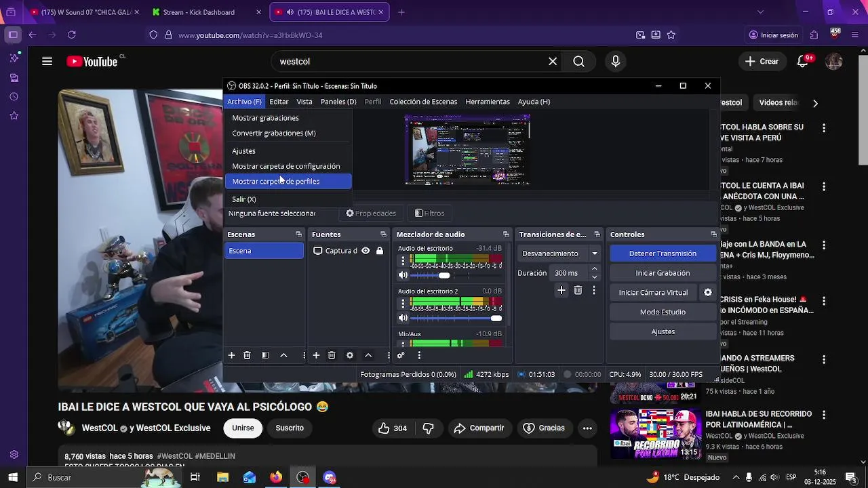Undock the Escenas panel
868x488 pixels.
298,235
